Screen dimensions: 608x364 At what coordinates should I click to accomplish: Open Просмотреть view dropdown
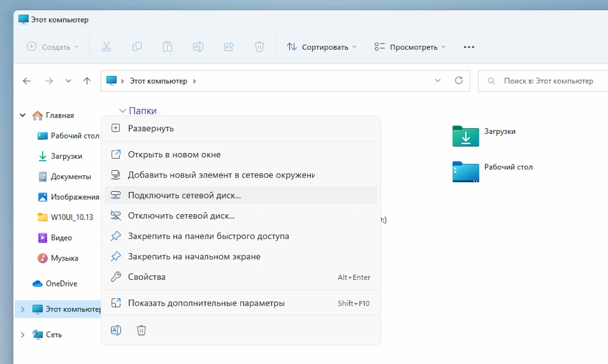click(410, 47)
